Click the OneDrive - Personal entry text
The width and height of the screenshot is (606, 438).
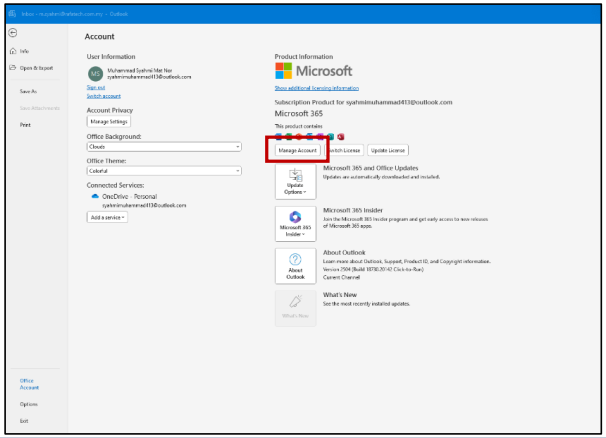(x=129, y=196)
